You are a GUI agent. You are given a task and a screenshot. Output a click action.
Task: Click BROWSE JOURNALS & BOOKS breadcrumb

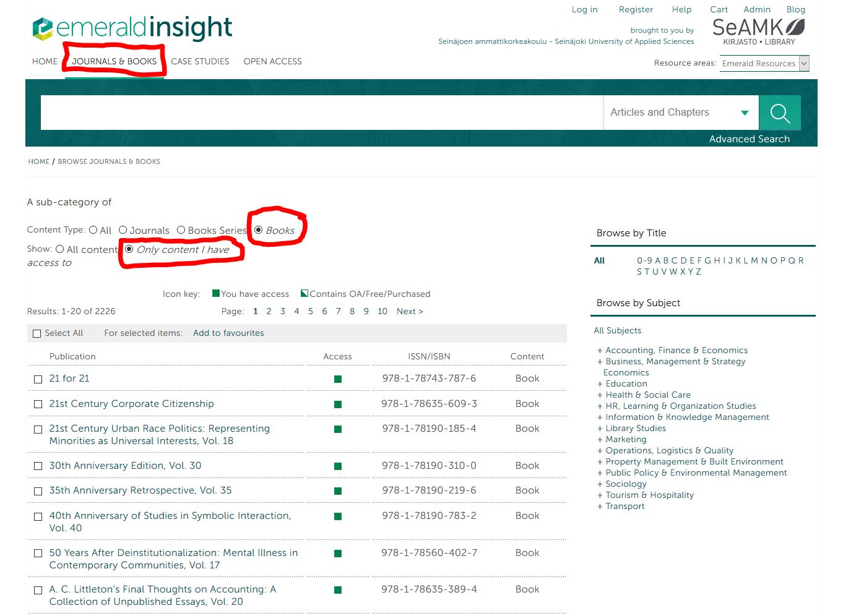pos(109,161)
